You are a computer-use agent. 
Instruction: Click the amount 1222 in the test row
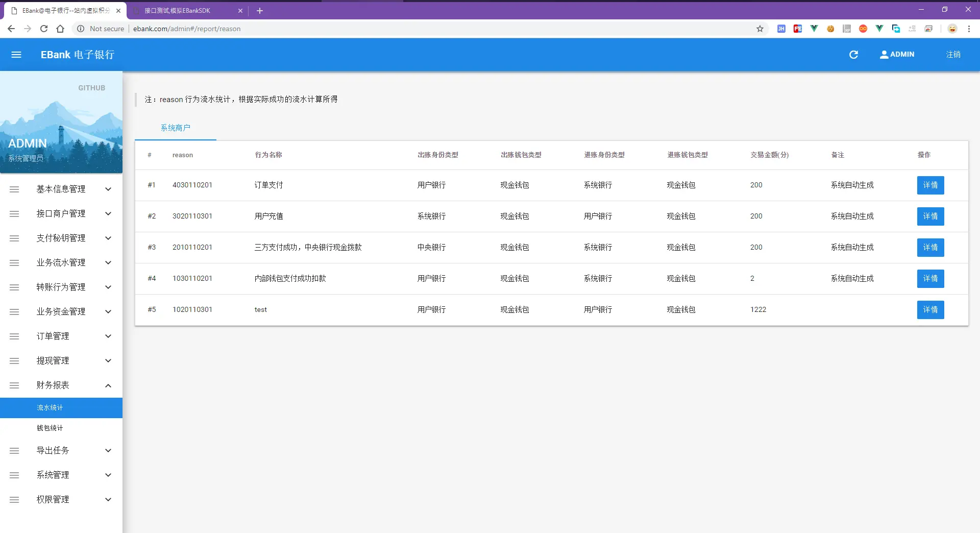758,310
